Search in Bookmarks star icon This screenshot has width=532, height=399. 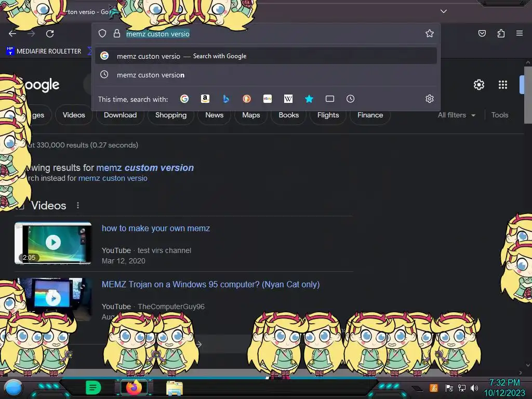[309, 99]
